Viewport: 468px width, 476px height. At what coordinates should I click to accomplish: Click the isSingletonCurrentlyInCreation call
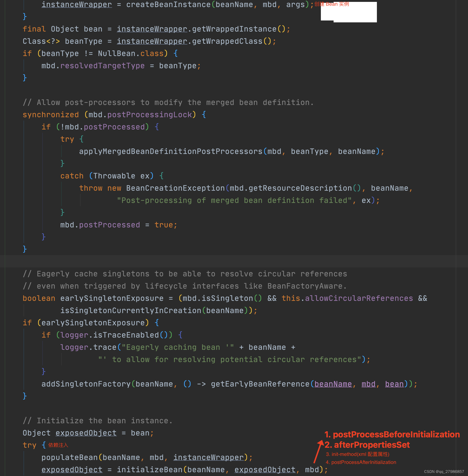131,311
